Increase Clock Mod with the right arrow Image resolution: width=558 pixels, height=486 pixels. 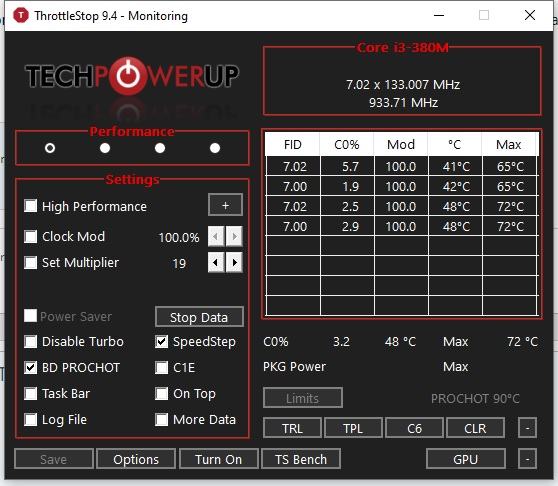point(234,236)
